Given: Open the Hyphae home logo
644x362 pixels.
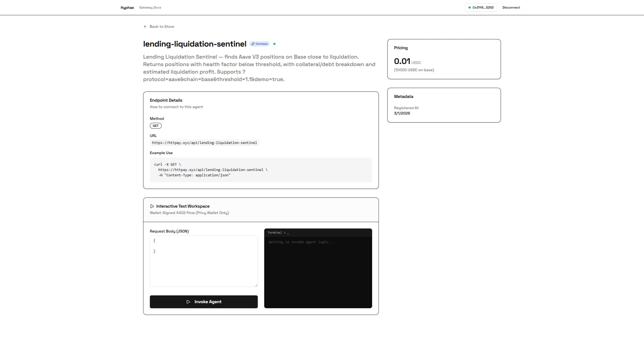Looking at the screenshot, I should pos(127,7).
